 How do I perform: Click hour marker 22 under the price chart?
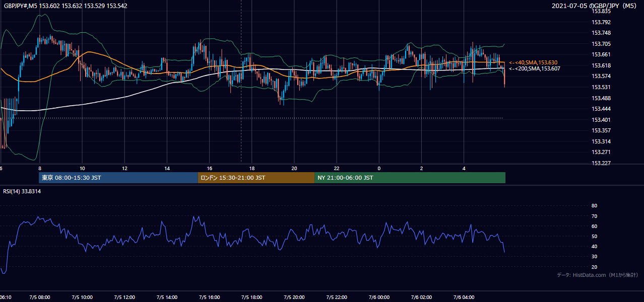coord(337,168)
